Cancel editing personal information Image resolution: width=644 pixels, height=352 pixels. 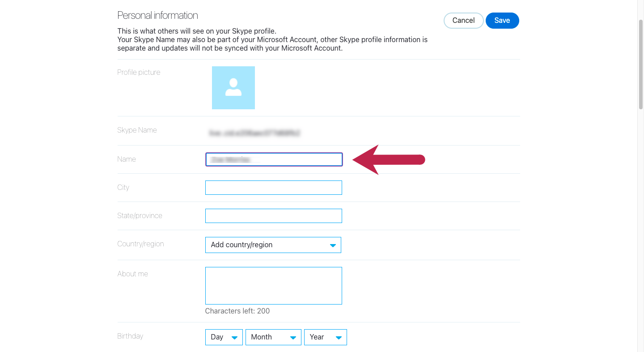pyautogui.click(x=463, y=20)
